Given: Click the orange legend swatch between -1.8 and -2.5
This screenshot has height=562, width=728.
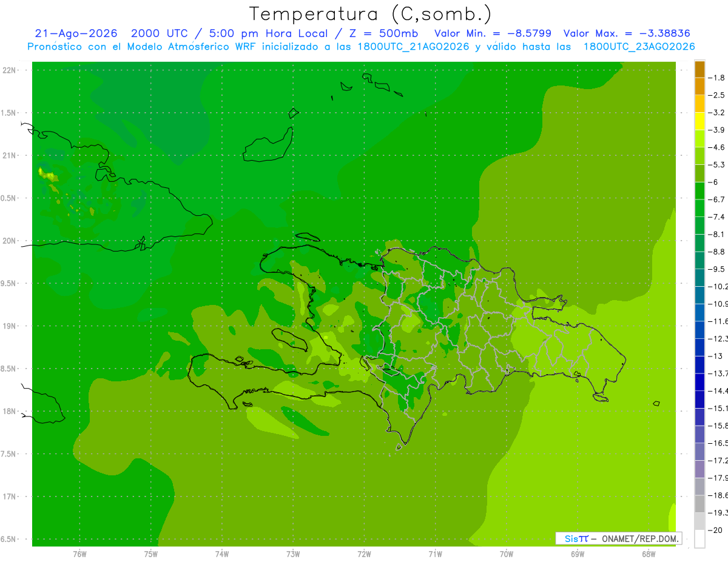Looking at the screenshot, I should tap(699, 86).
